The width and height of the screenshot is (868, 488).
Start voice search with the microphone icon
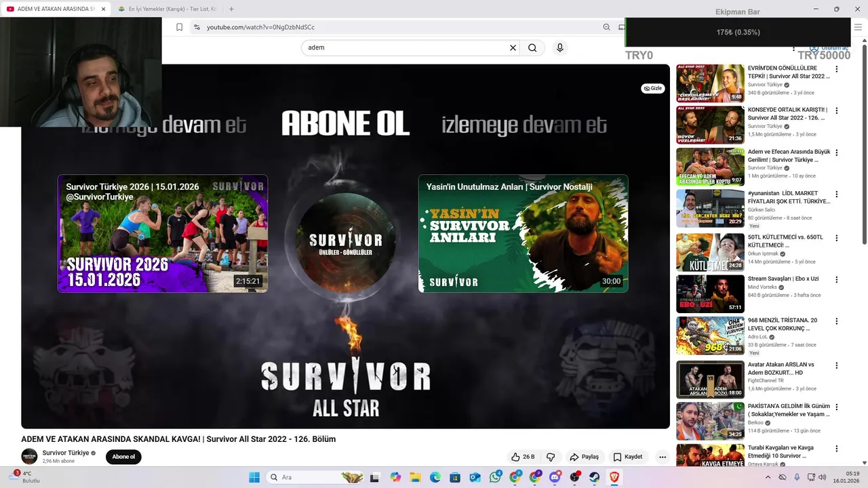coord(559,47)
